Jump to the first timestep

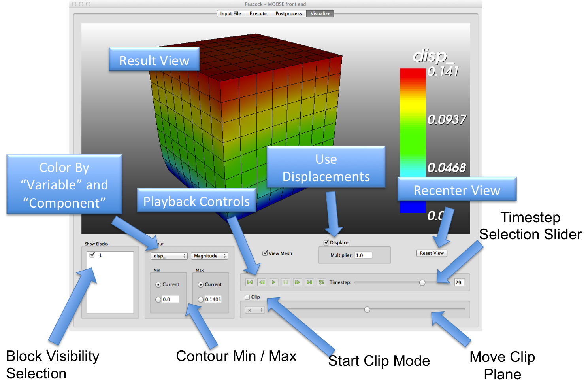point(250,282)
